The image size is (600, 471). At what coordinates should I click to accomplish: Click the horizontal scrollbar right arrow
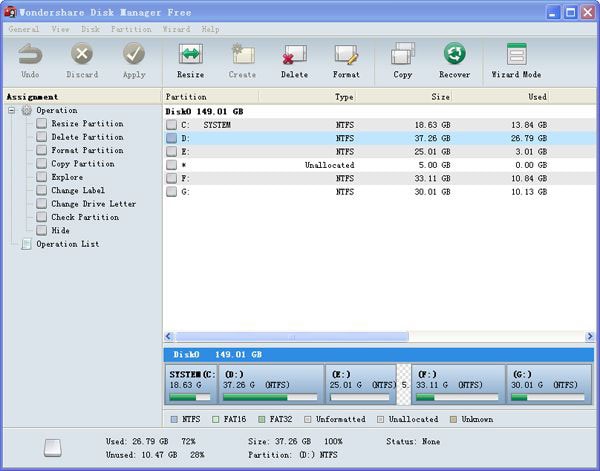590,337
